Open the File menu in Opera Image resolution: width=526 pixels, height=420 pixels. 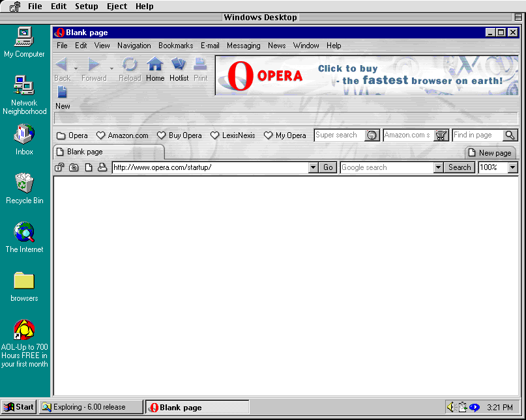62,46
